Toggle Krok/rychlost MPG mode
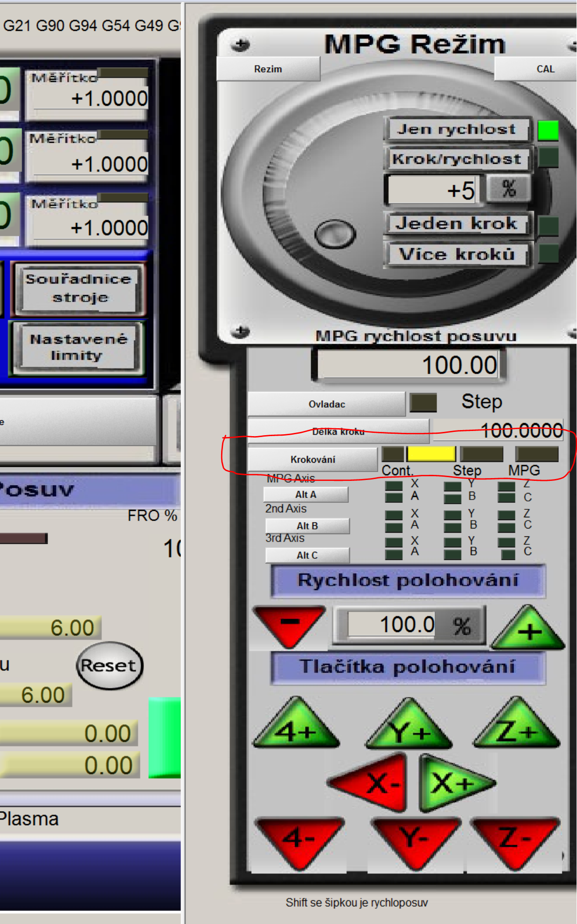 point(457,159)
